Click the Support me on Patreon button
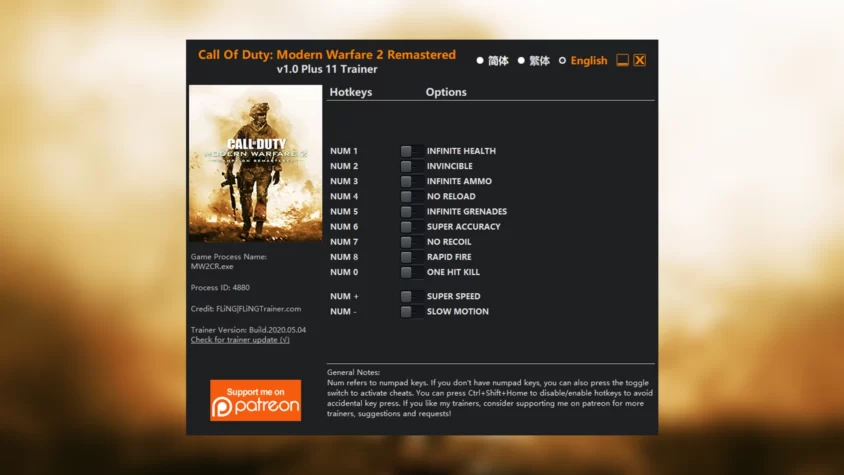Image resolution: width=844 pixels, height=475 pixels. pos(256,400)
